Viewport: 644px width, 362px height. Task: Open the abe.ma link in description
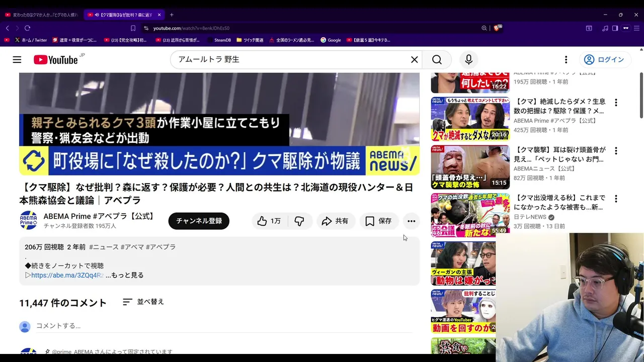67,275
